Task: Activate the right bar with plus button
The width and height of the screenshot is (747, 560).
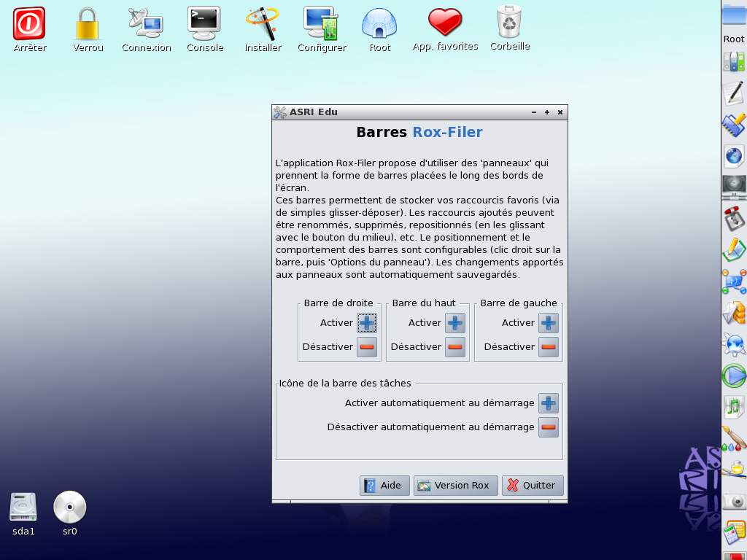Action: 367,323
